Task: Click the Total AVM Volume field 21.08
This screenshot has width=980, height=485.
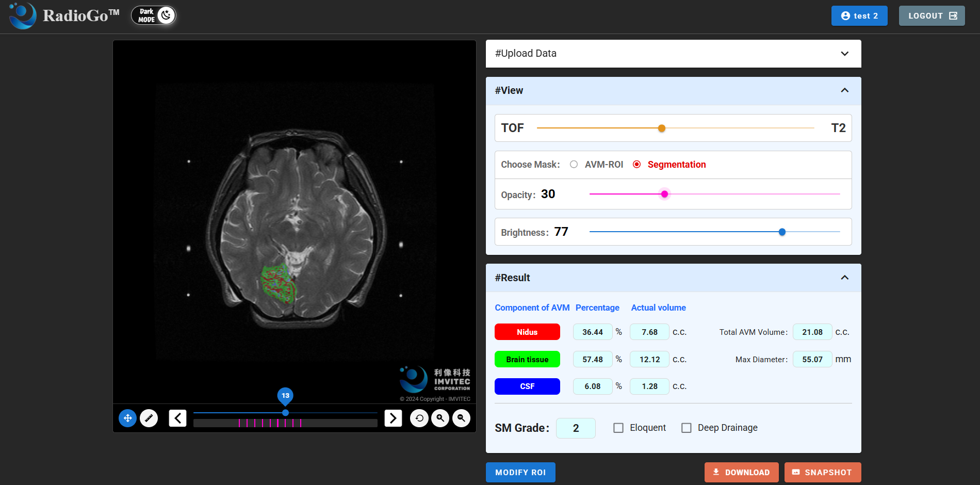Action: (x=812, y=332)
